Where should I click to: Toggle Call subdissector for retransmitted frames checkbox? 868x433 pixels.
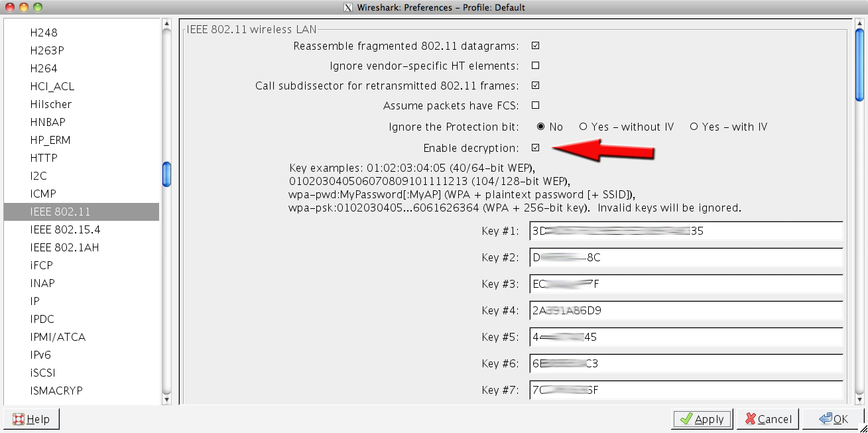coord(535,86)
